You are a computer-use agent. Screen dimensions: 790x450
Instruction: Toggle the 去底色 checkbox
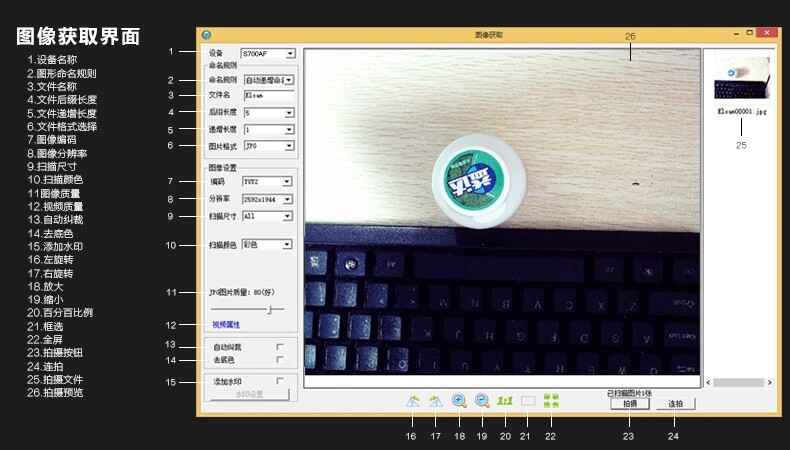tap(280, 360)
